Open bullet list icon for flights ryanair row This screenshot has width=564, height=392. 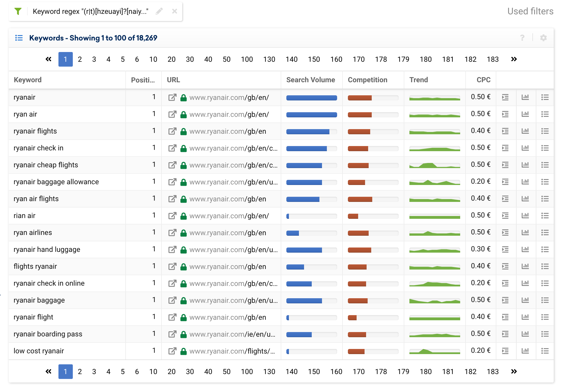point(545,266)
